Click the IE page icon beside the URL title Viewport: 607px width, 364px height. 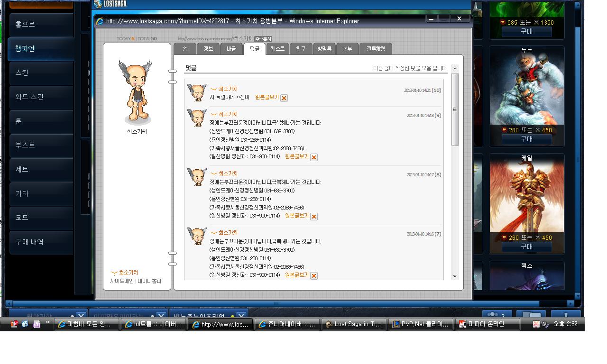pos(100,21)
